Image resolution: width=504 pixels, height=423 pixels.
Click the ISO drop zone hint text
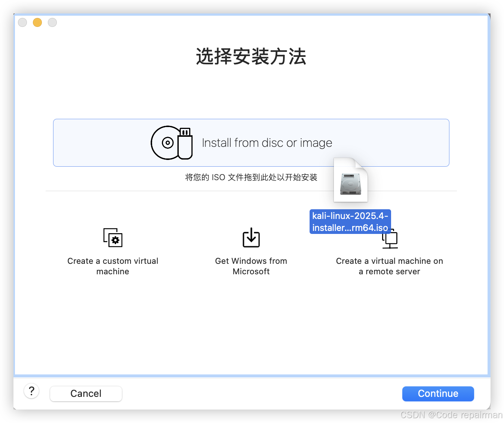[251, 177]
